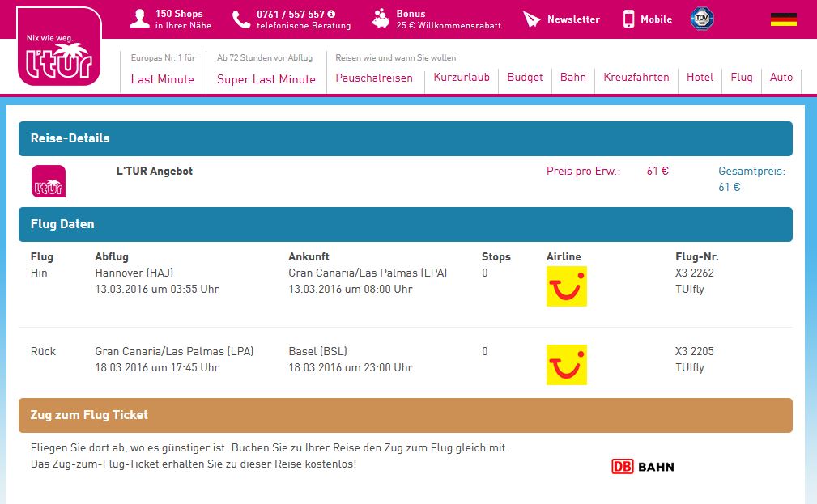Open the Newsletter link
The width and height of the screenshot is (817, 504).
coord(573,19)
